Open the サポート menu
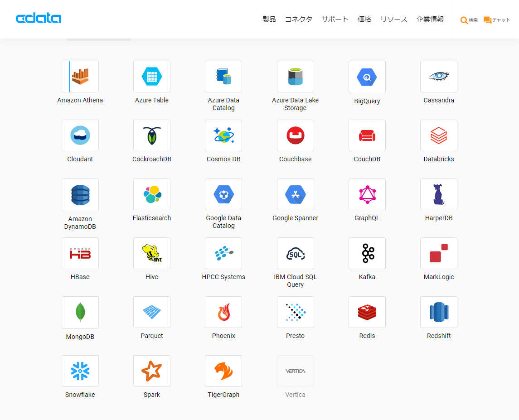Image resolution: width=519 pixels, height=420 pixels. [x=335, y=19]
